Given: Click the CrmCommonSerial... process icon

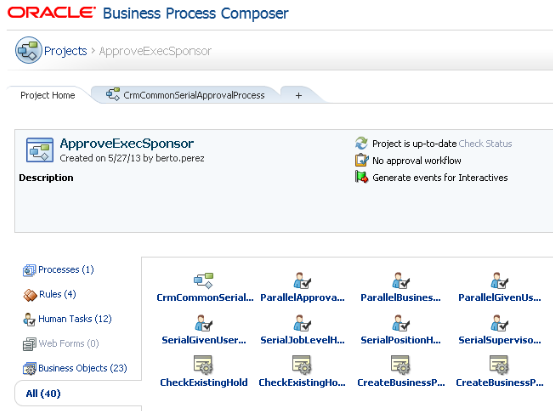Looking at the screenshot, I should 204,280.
